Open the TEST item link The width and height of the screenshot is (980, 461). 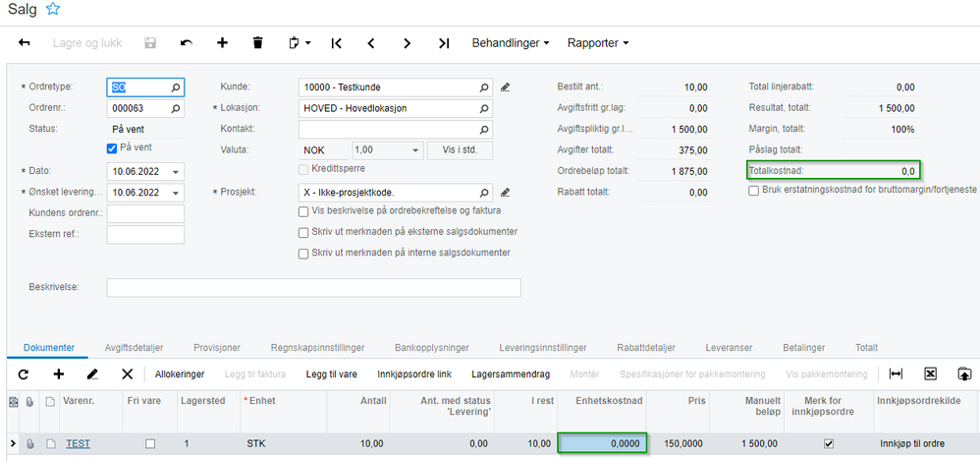click(79, 443)
